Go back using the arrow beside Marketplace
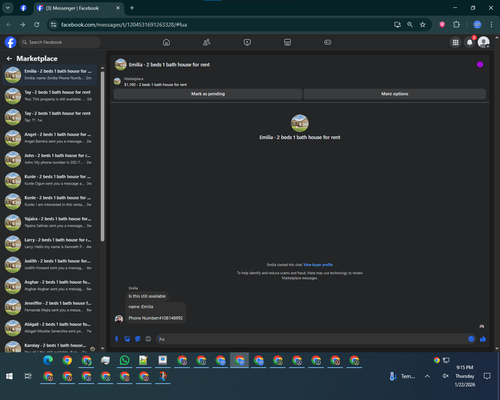This screenshot has width=500, height=400. [x=9, y=59]
